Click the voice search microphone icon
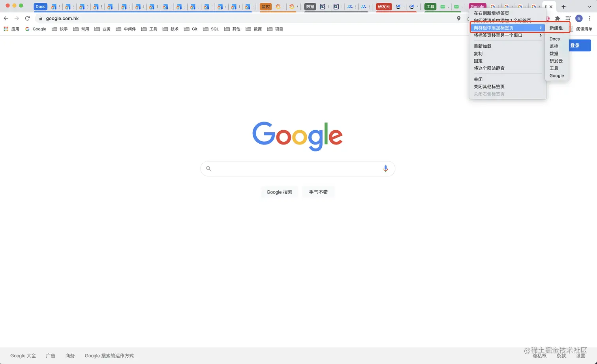The width and height of the screenshot is (597, 364). (x=386, y=169)
